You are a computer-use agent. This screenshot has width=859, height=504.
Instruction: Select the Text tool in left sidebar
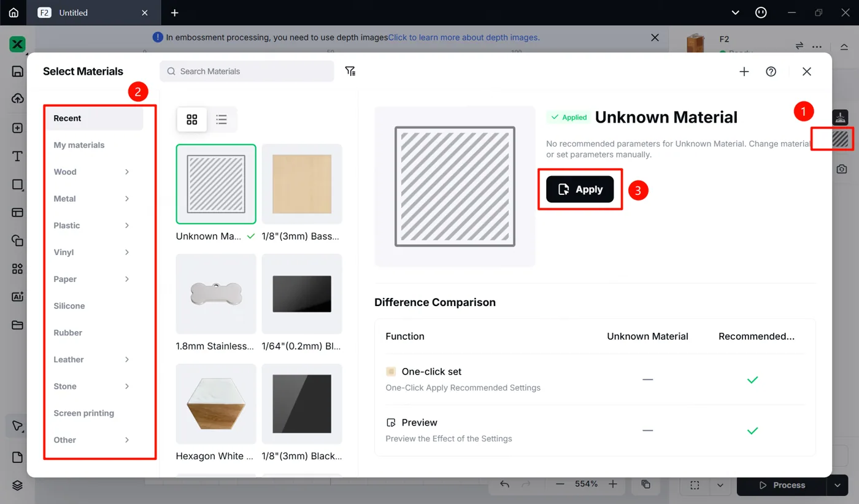[17, 156]
